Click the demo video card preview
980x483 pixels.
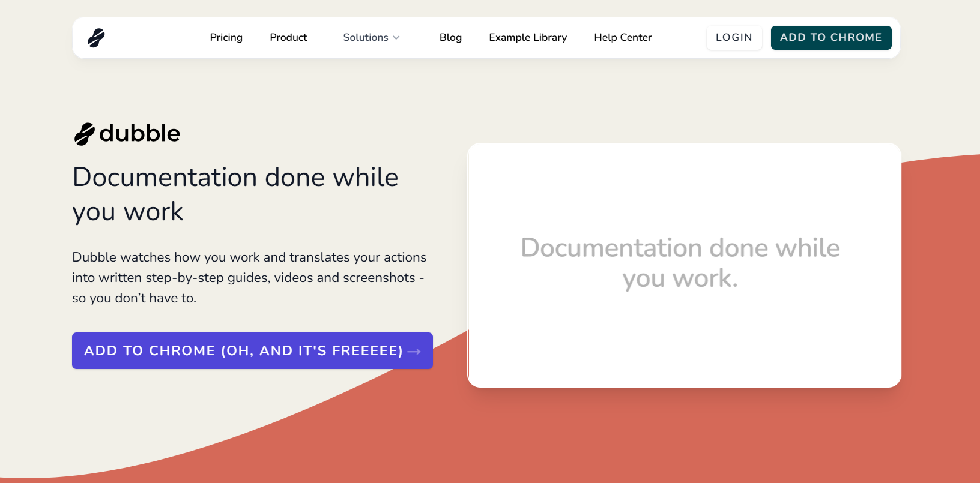click(684, 265)
